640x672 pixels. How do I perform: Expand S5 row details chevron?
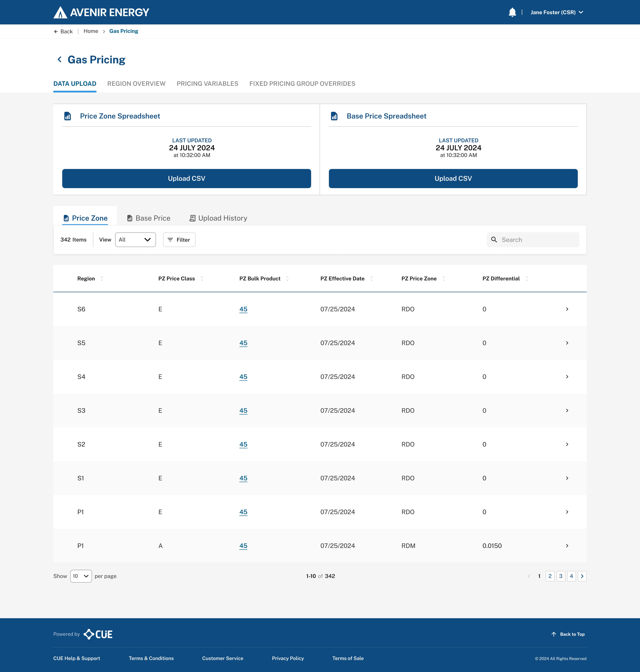coord(567,343)
